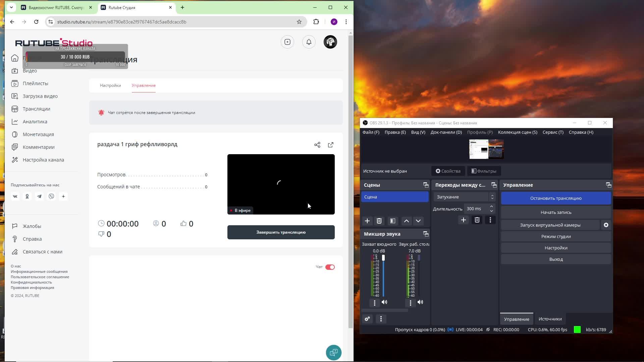
Task: Open Свойства of the source in OBS
Action: click(448, 171)
